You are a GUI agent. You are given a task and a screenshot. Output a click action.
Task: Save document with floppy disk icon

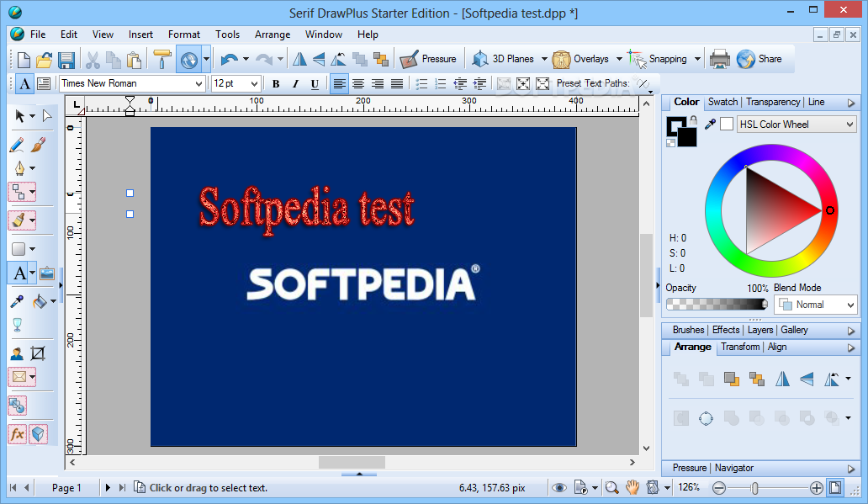click(x=66, y=59)
